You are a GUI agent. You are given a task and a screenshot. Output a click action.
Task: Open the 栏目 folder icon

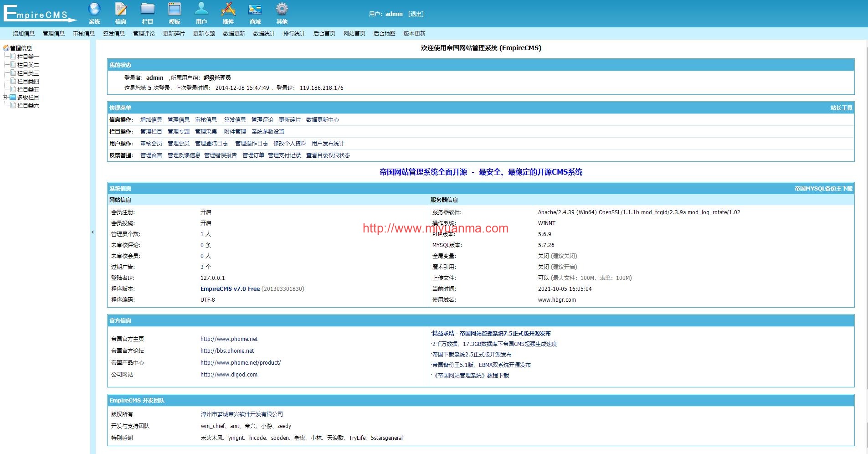[148, 9]
